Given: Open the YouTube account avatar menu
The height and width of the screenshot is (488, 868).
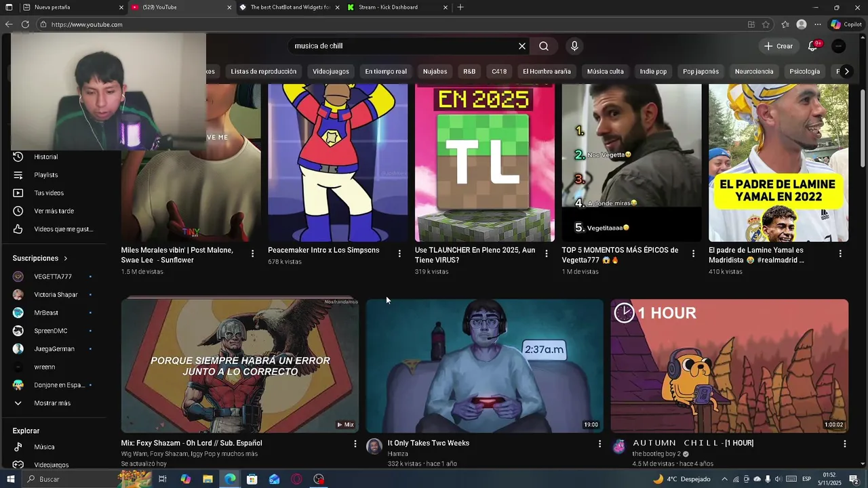Looking at the screenshot, I should pos(839,46).
